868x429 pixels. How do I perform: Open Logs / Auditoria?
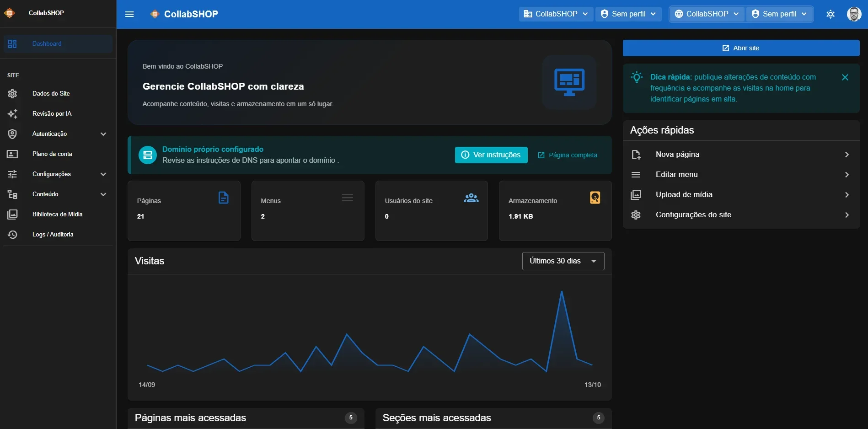[58, 235]
